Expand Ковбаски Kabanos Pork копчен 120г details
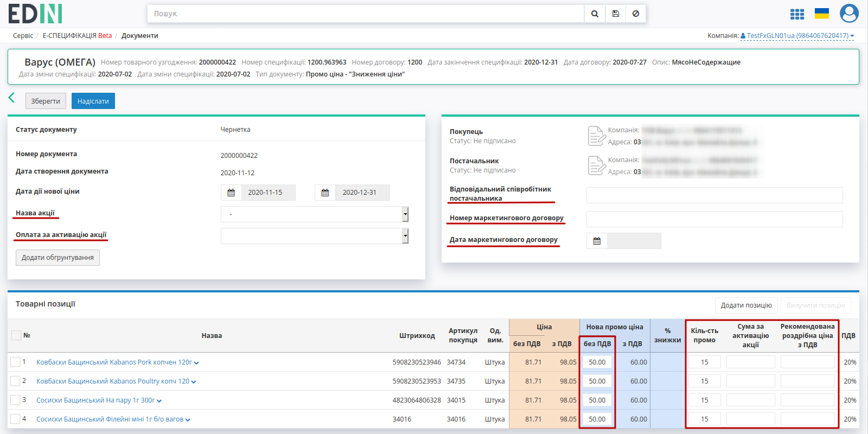 196,363
